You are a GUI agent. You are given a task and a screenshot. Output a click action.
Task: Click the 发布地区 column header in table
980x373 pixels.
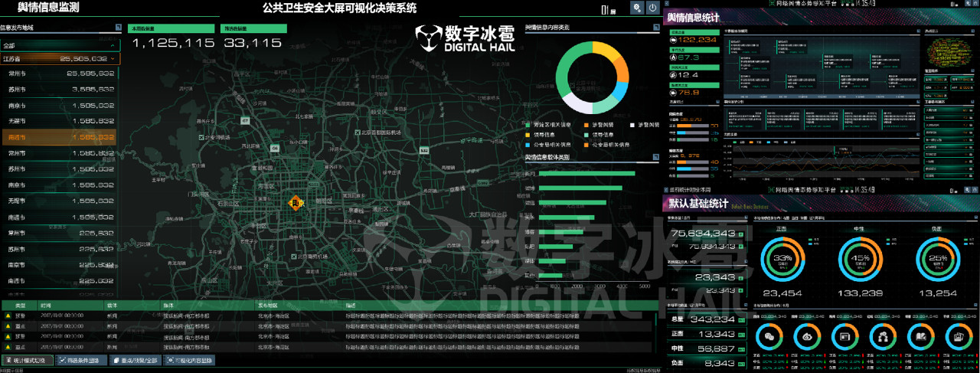pyautogui.click(x=266, y=305)
